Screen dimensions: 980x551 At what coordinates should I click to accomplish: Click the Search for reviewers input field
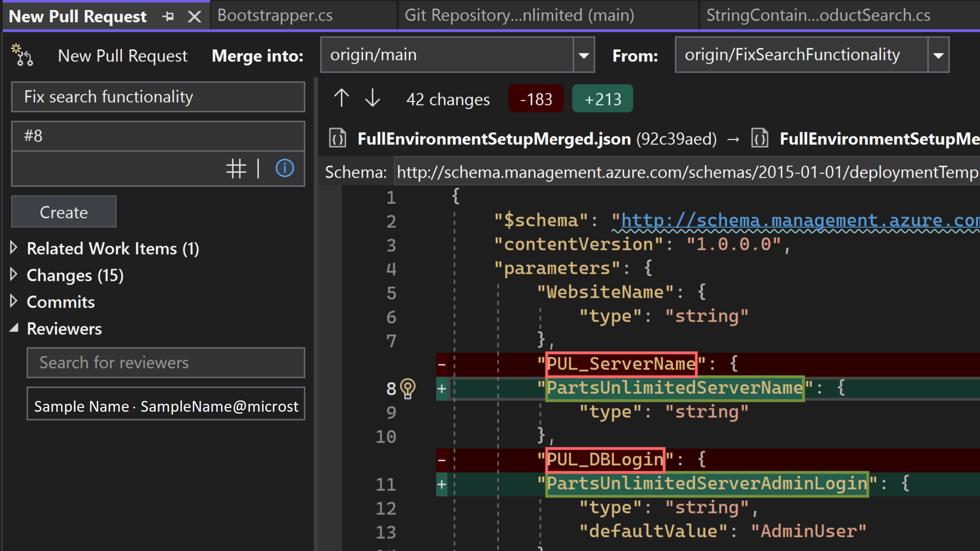click(166, 362)
